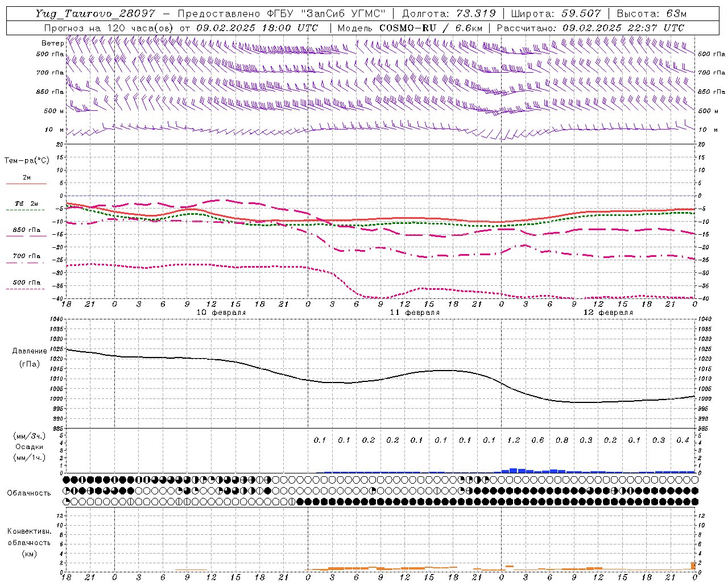This screenshot has width=728, height=582.
Task: Click the Облачность row label
Action: pos(29,493)
